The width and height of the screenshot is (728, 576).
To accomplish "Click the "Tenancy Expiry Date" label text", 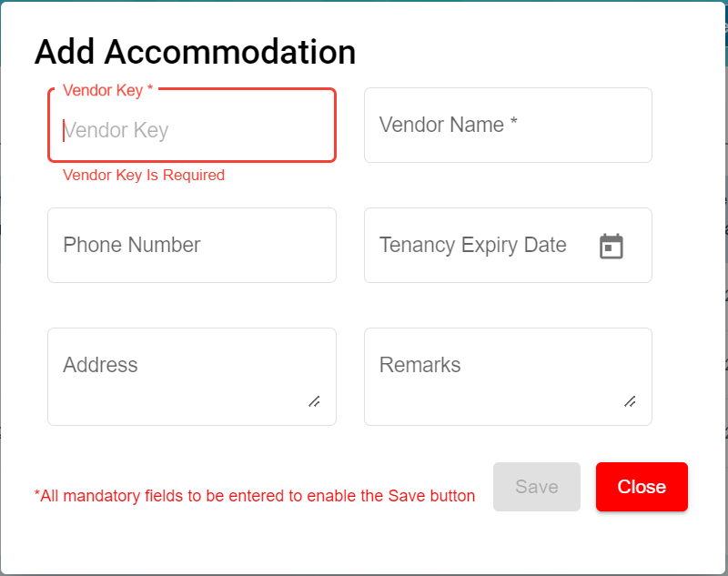I will 472,245.
